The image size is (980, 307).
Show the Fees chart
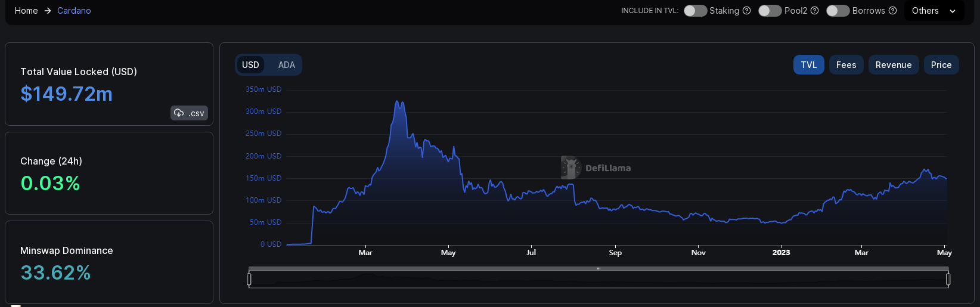[846, 65]
